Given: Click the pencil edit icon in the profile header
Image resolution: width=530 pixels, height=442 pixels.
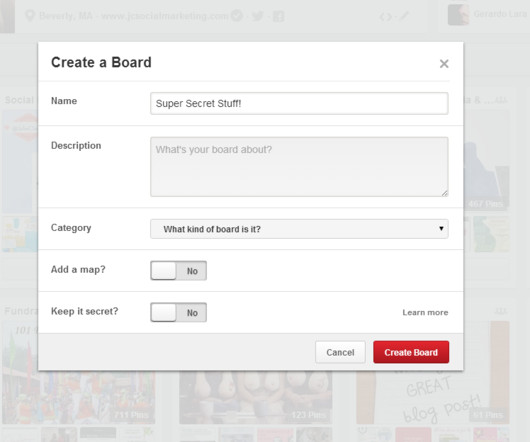Looking at the screenshot, I should 404,16.
